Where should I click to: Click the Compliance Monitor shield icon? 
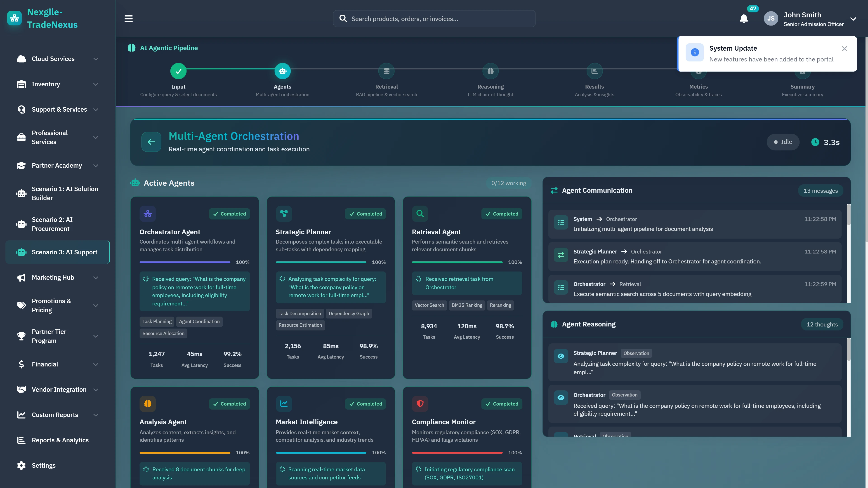420,404
